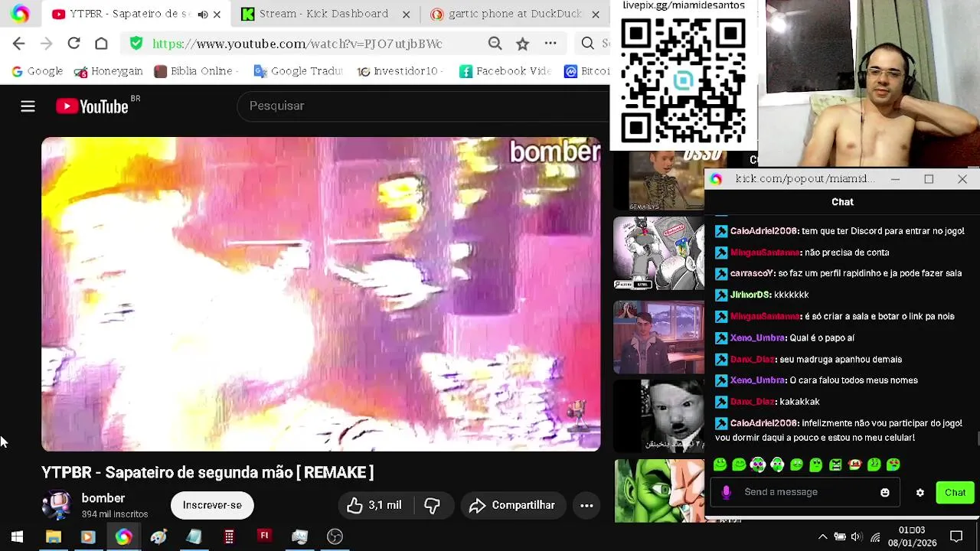This screenshot has width=980, height=551.
Task: Dislike the video with thumbs-down
Action: pyautogui.click(x=432, y=505)
